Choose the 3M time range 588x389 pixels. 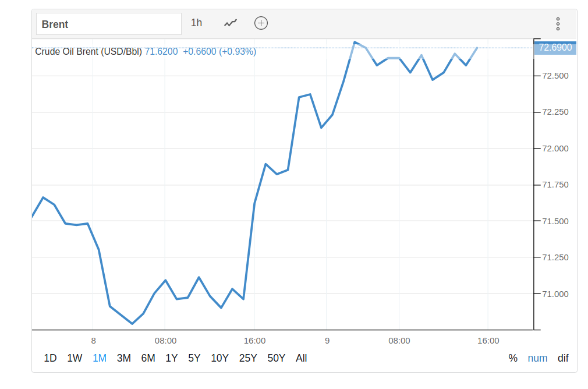click(123, 358)
